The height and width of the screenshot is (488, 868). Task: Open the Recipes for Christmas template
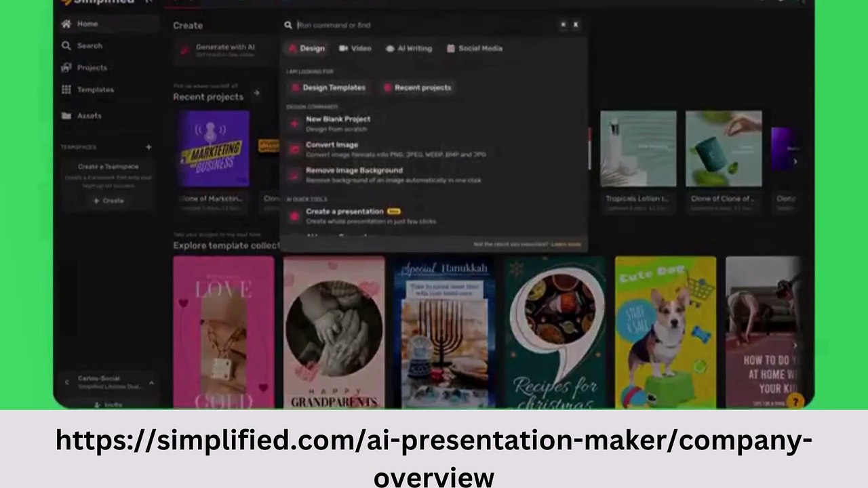(x=555, y=332)
